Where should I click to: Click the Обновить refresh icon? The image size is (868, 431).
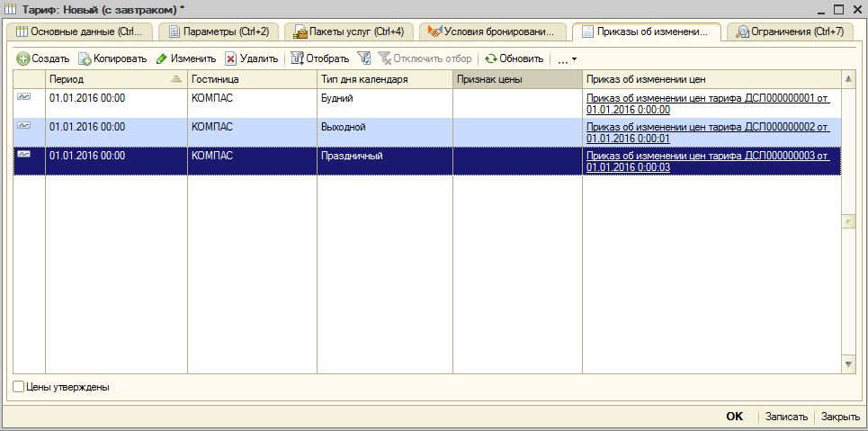[x=491, y=58]
